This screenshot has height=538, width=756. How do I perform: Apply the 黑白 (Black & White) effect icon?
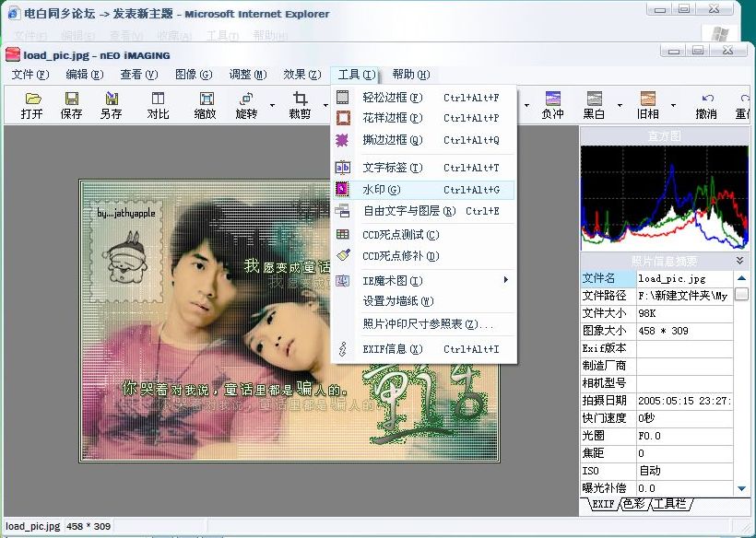594,104
